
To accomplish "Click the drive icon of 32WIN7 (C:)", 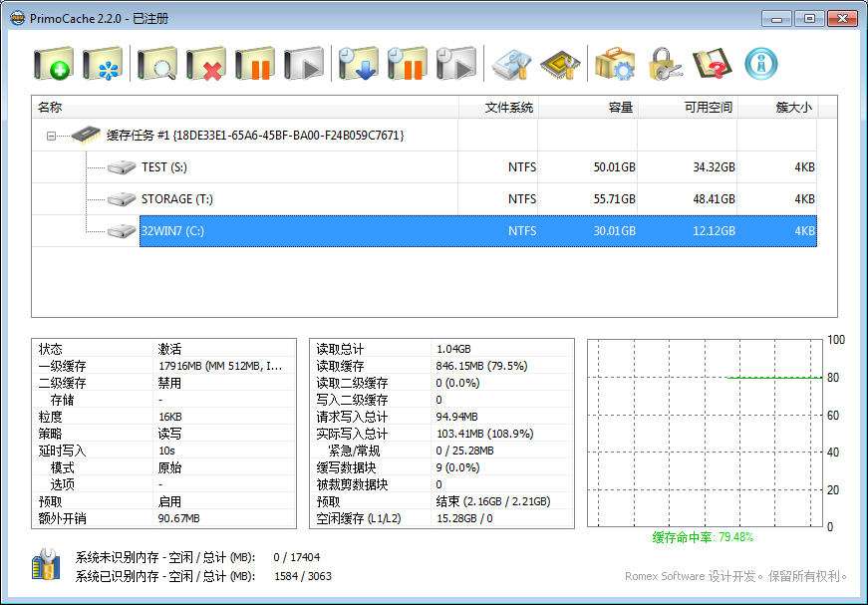I will tap(122, 231).
